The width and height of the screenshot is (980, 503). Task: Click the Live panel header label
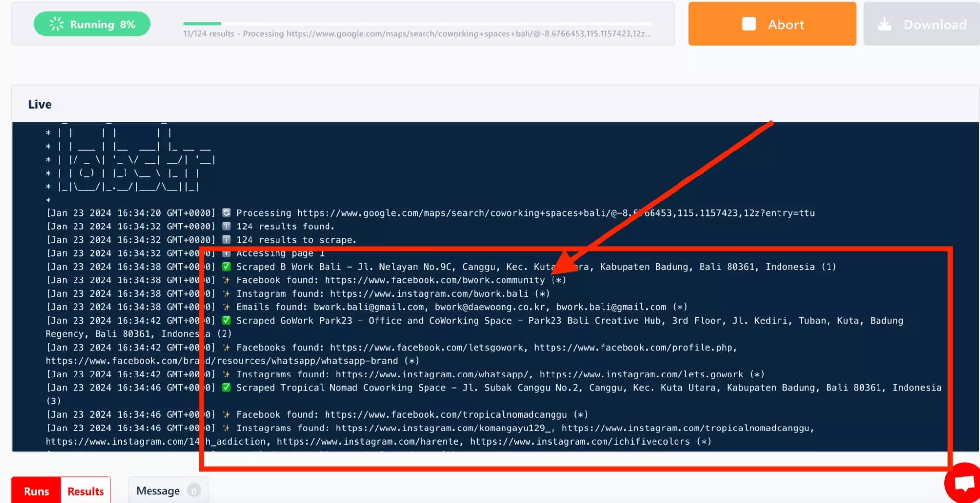tap(40, 104)
